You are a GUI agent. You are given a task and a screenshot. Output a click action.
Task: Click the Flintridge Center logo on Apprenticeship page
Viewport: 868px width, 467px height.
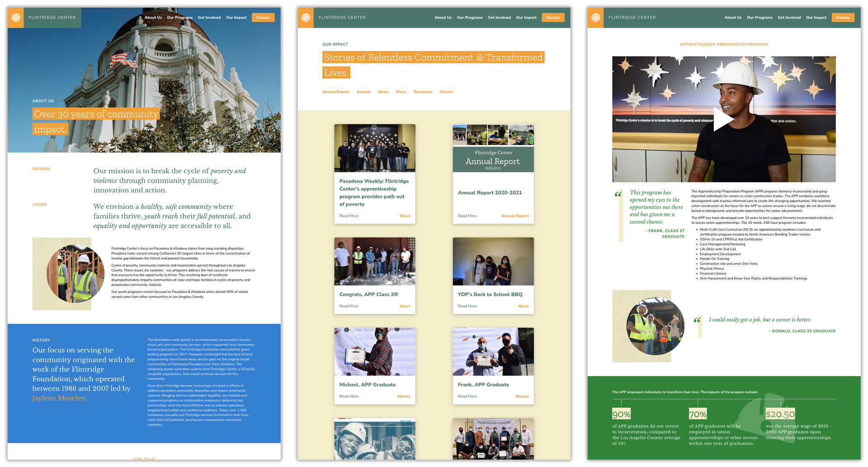[x=596, y=18]
